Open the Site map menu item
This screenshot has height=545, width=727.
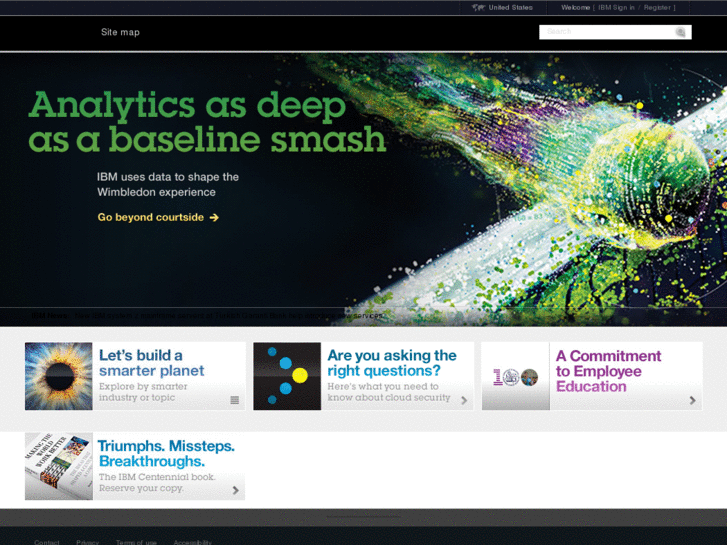coord(120,32)
